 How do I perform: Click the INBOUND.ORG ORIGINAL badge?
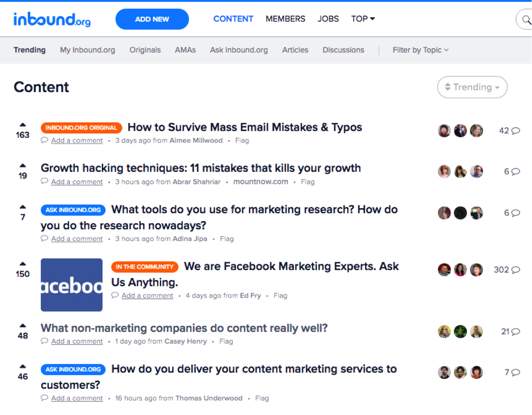click(81, 128)
